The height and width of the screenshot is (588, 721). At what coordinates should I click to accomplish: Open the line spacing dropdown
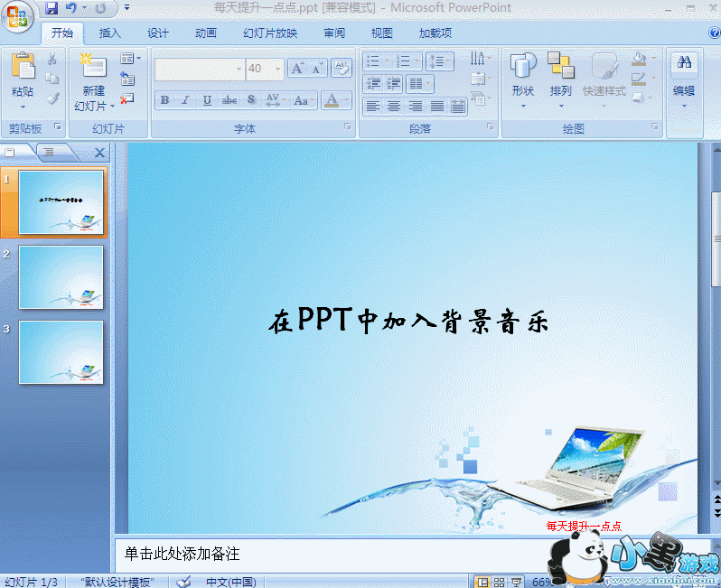(x=440, y=61)
